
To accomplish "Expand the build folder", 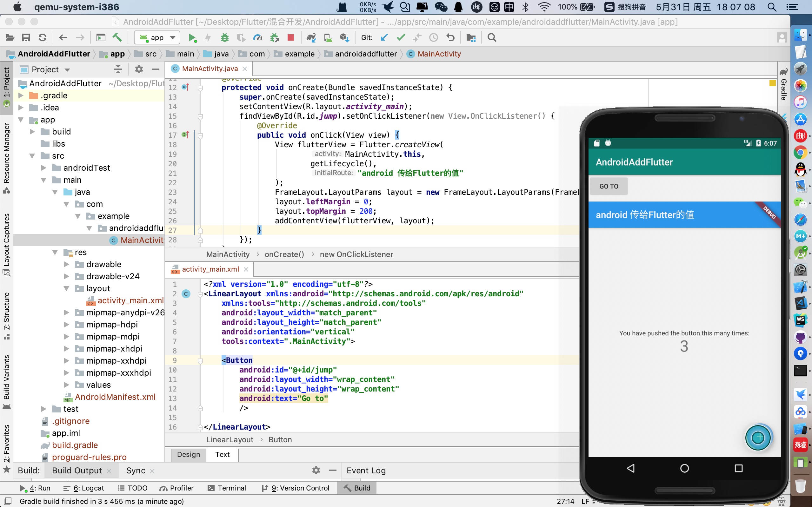I will click(32, 132).
